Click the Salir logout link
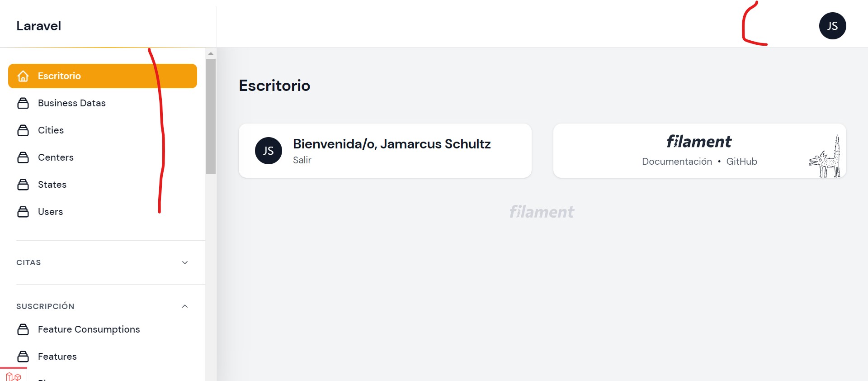This screenshot has height=381, width=868. coord(302,160)
